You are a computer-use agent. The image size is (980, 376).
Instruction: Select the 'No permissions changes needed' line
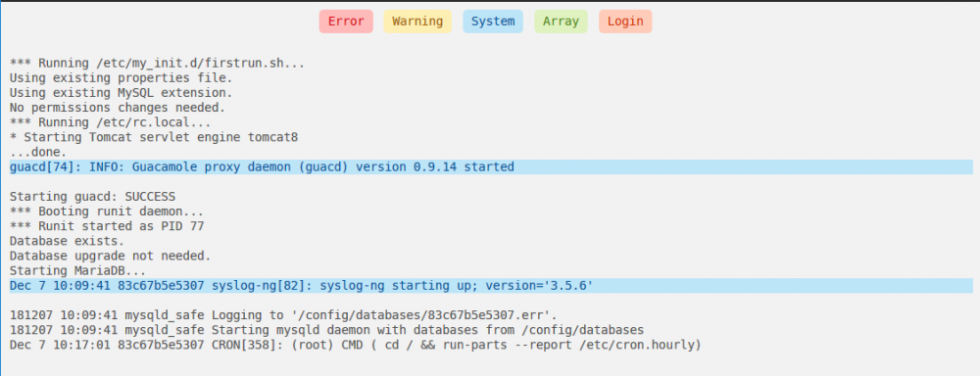pyautogui.click(x=117, y=108)
